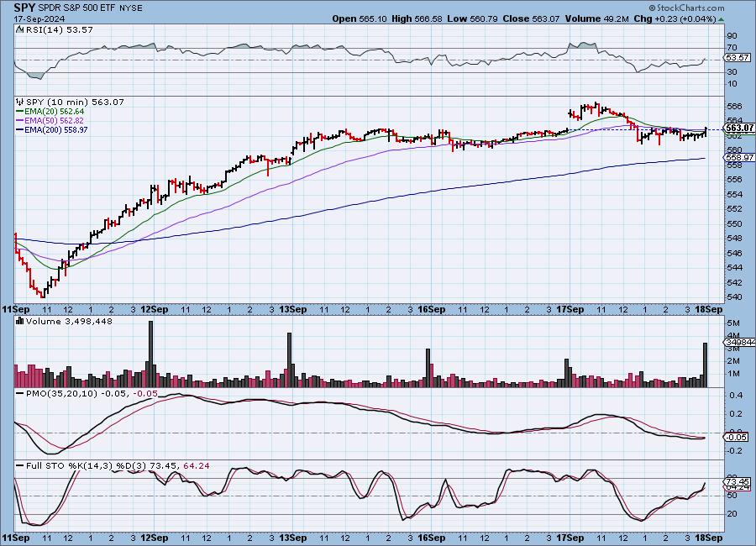756x546 pixels.
Task: Click the SPY ticker symbol in header
Action: (x=24, y=8)
